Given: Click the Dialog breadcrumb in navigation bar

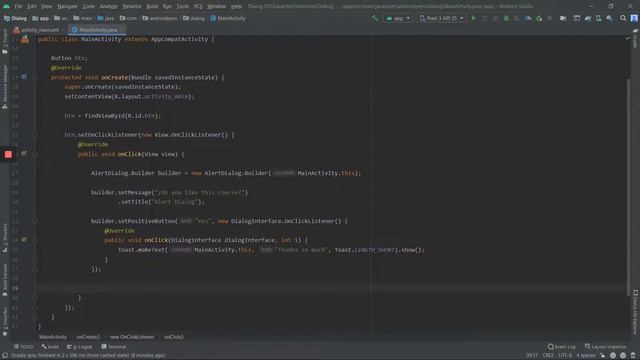Looking at the screenshot, I should click(x=15, y=18).
